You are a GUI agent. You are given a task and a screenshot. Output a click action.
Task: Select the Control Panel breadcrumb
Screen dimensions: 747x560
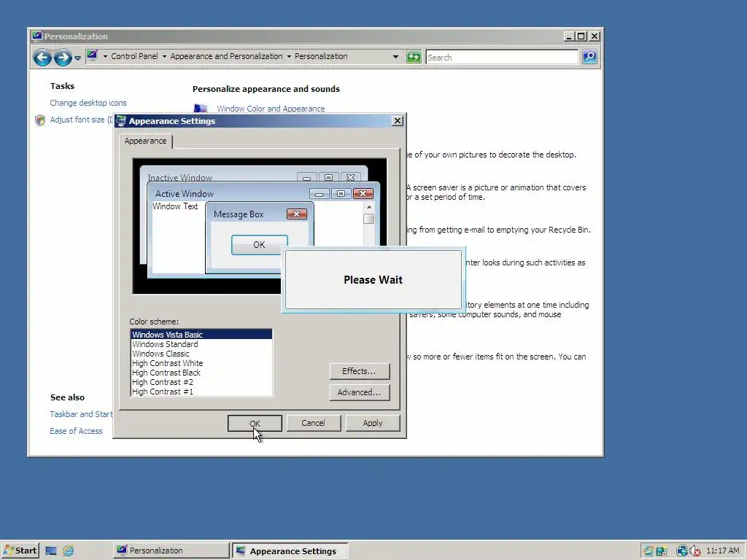pos(134,56)
